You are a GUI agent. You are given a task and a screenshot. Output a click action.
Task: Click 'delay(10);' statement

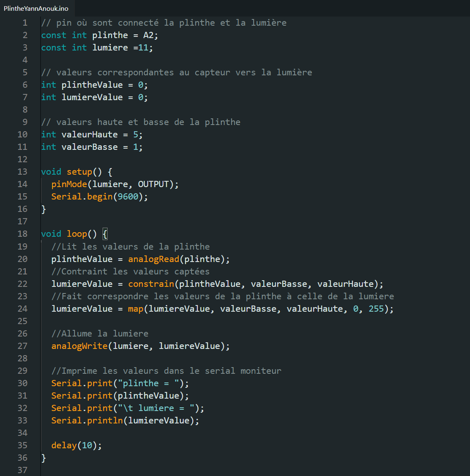click(x=77, y=445)
